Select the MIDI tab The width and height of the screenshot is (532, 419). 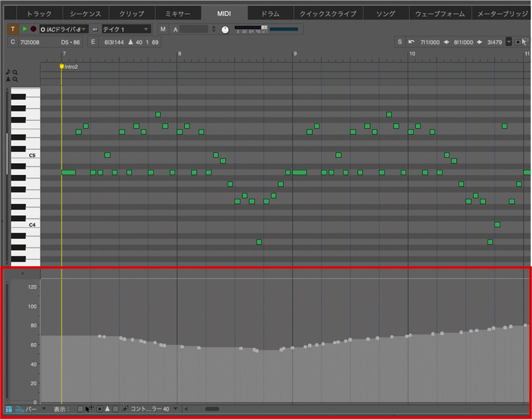pos(224,14)
